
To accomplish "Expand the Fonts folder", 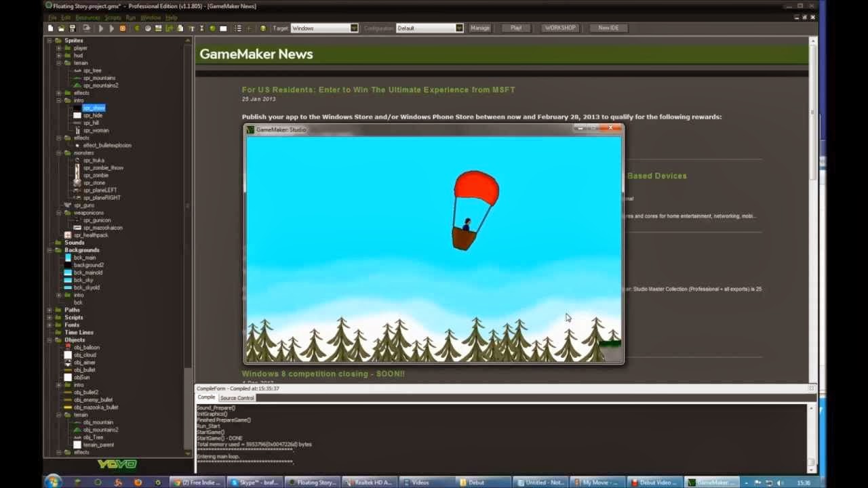I will tap(50, 325).
